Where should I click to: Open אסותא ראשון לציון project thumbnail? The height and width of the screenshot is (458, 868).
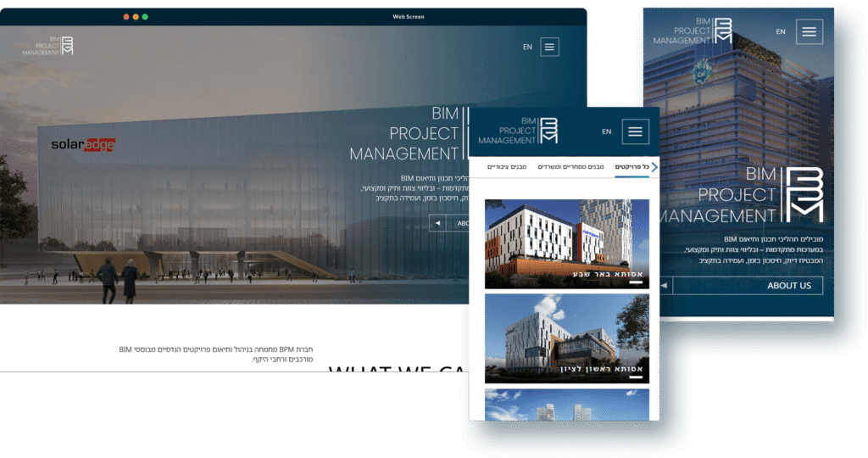point(567,339)
